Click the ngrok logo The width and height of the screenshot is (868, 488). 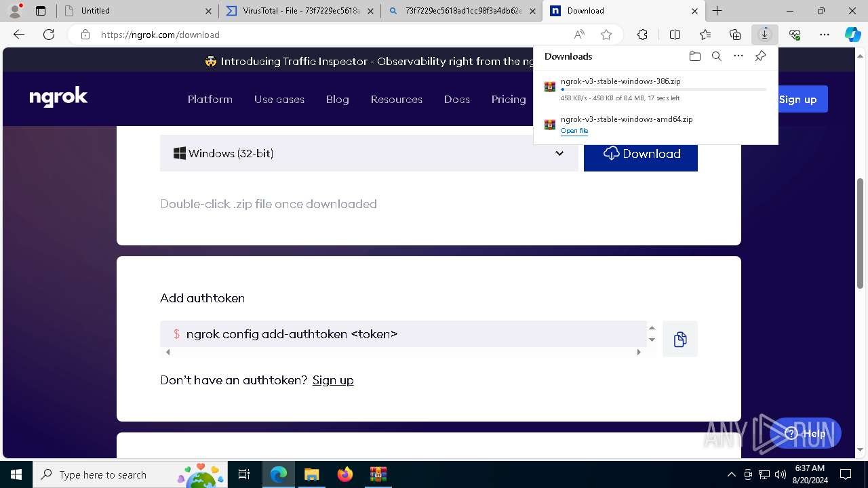58,98
